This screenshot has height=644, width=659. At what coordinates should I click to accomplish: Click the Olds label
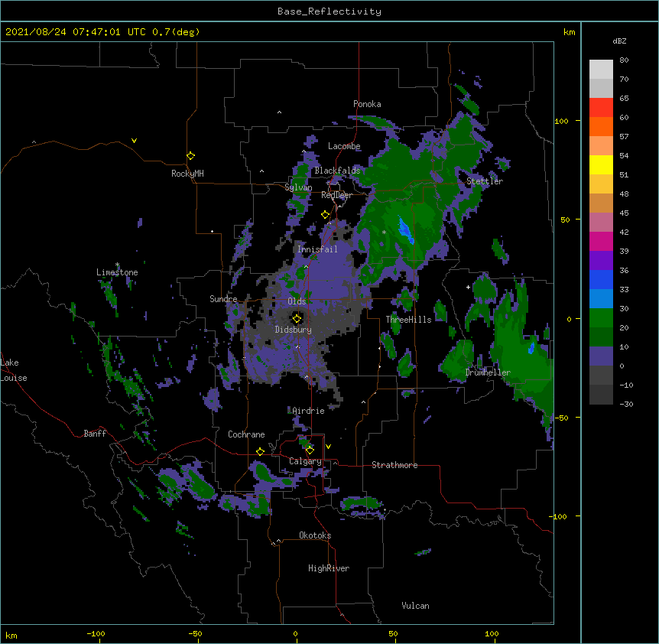297,301
